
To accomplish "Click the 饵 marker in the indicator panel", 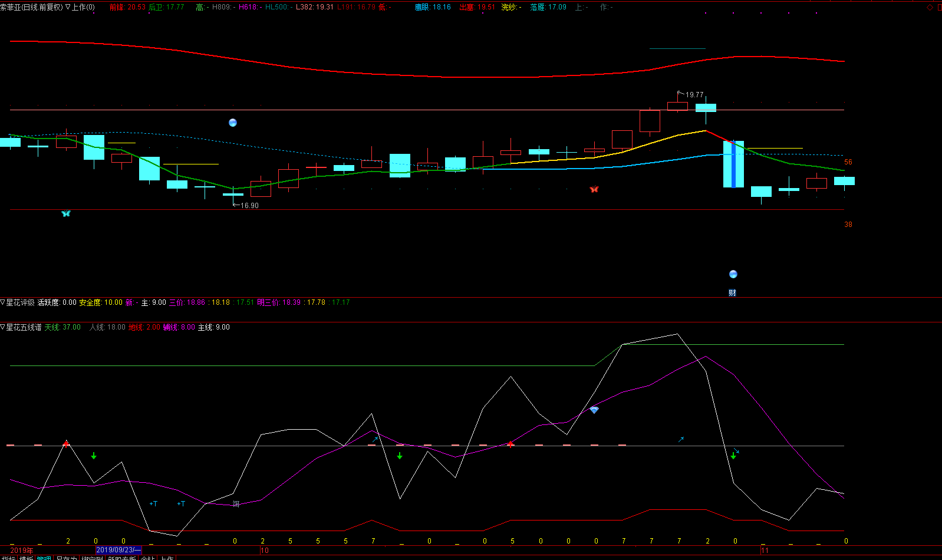I will 236,504.
